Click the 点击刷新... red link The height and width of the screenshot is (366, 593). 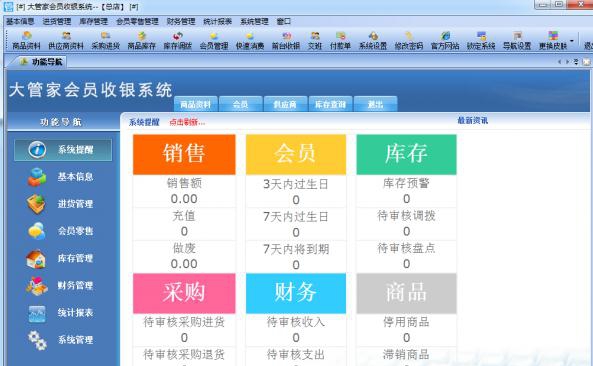187,122
